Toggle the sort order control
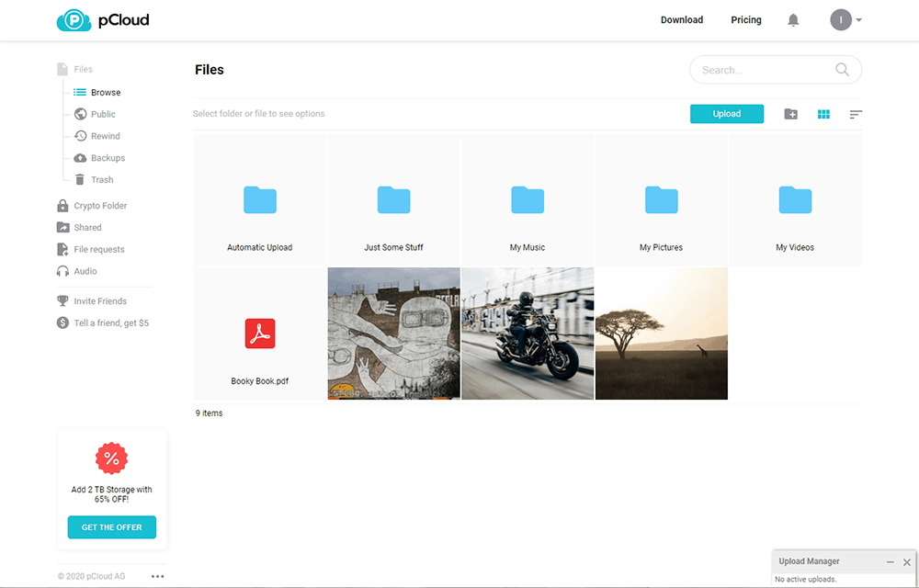919x588 pixels. (x=855, y=114)
